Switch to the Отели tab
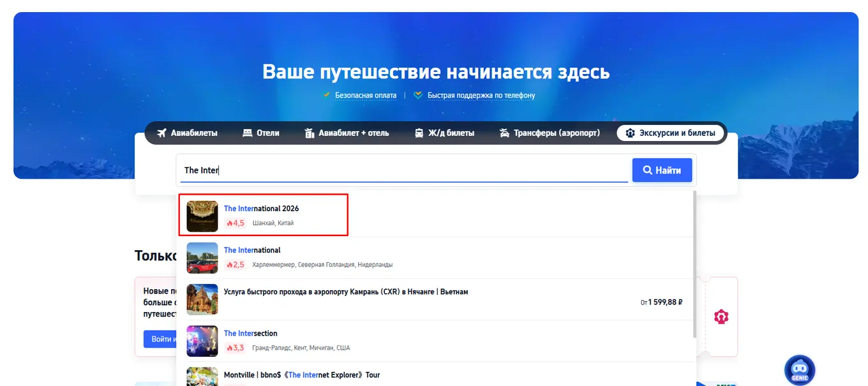The image size is (868, 386). (261, 133)
